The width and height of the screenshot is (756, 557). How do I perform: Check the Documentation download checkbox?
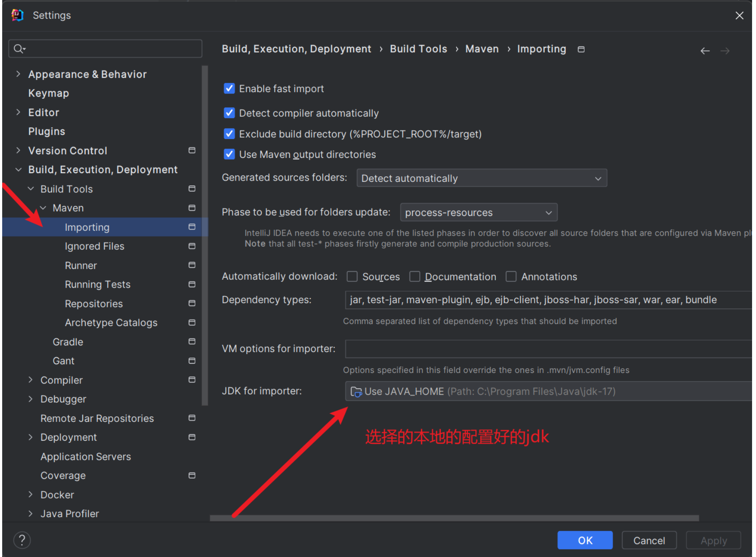[x=415, y=276]
